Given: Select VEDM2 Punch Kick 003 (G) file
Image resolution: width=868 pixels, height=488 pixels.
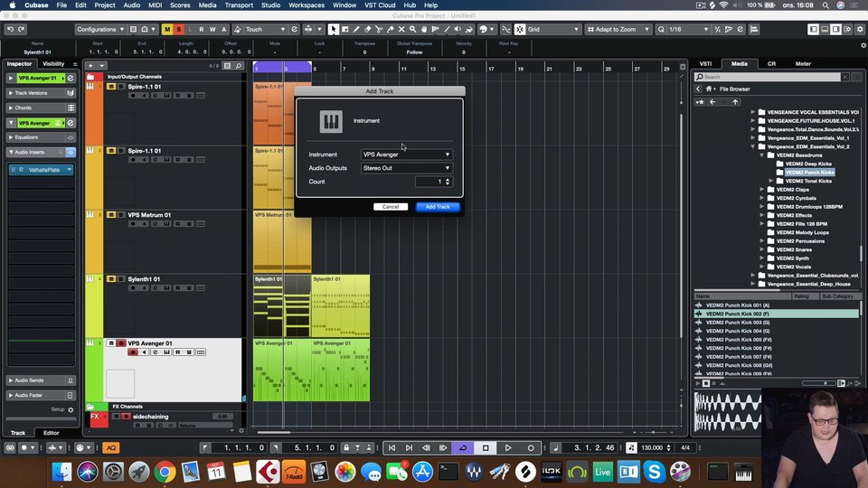Looking at the screenshot, I should tap(738, 323).
